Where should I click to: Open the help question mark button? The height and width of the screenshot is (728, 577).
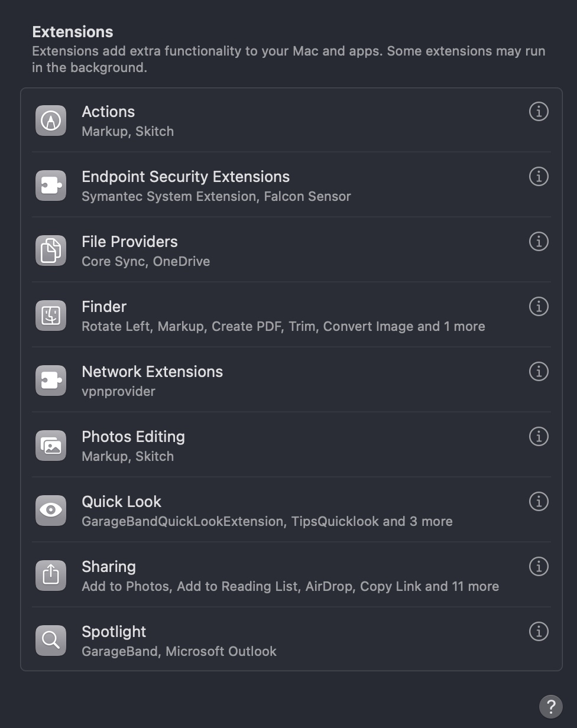coord(550,706)
